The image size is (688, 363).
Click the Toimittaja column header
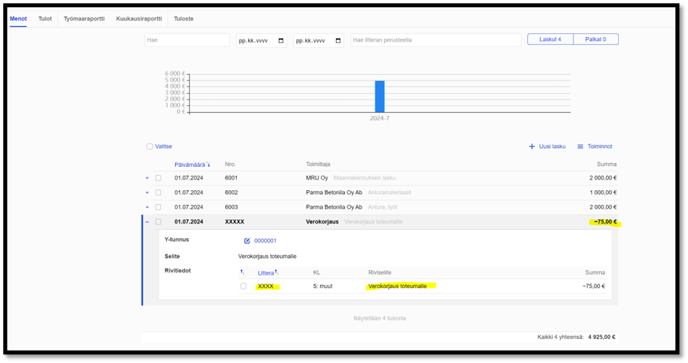(x=318, y=164)
